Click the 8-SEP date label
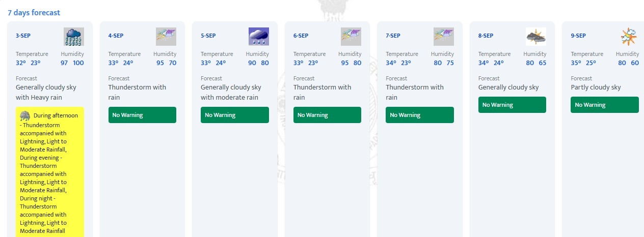Viewport: 644px width, 237px height. 486,36
